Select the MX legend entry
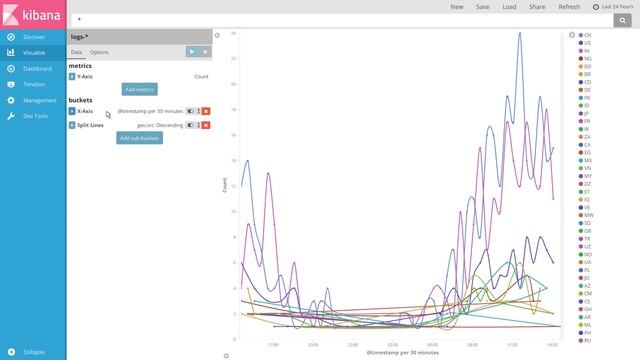The height and width of the screenshot is (360, 640). pos(586,160)
